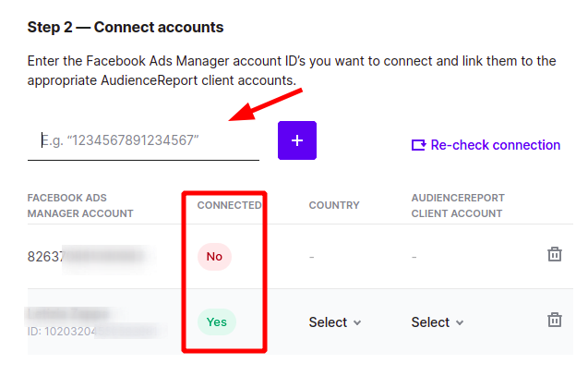Click the Step 2 — Connect accounts heading

point(126,28)
